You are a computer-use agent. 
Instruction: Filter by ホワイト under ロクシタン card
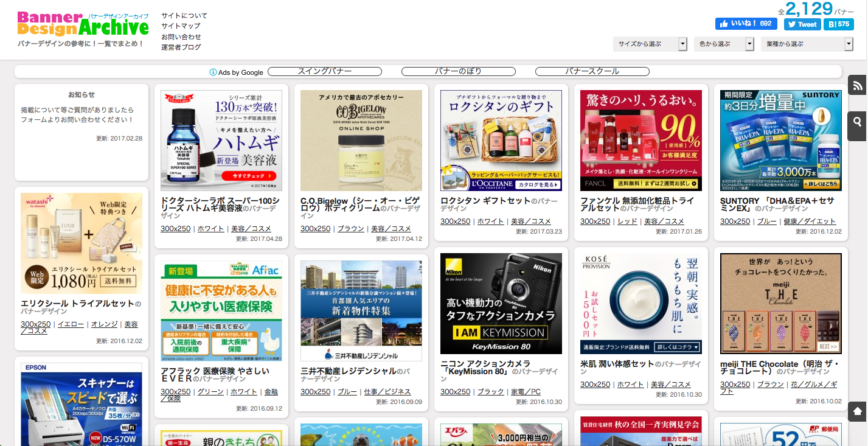[491, 221]
